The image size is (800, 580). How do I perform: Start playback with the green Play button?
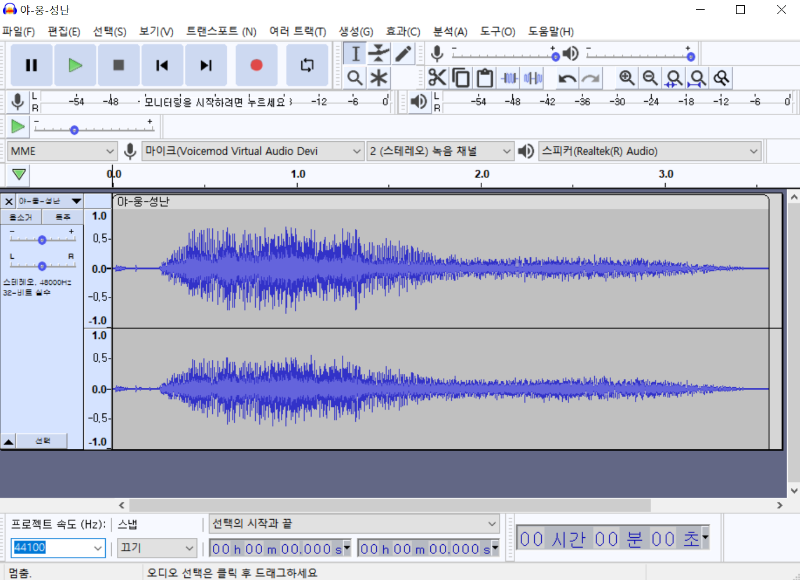[75, 65]
